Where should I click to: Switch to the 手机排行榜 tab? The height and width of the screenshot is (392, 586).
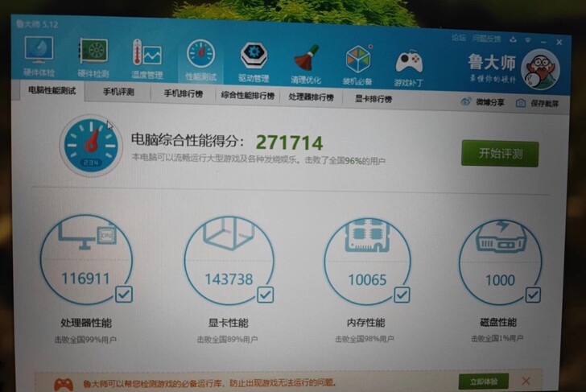184,94
